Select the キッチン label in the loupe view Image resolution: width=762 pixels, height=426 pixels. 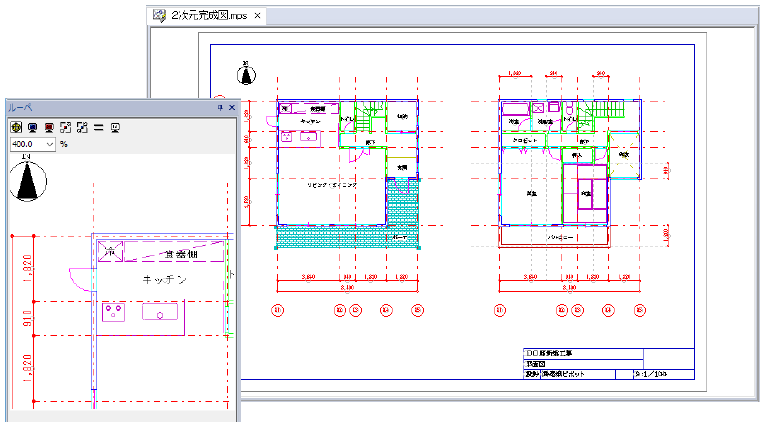165,280
